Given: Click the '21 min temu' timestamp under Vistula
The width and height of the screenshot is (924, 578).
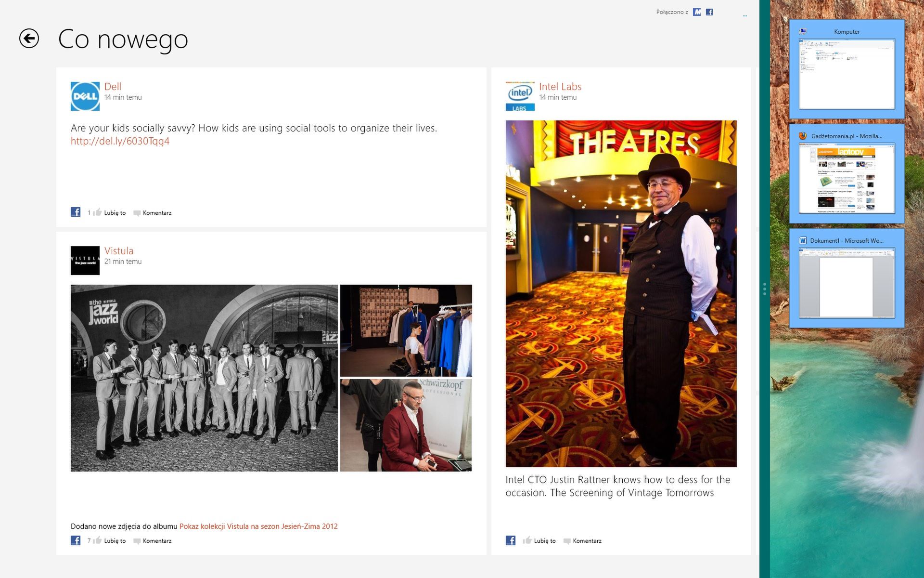Looking at the screenshot, I should (x=123, y=262).
